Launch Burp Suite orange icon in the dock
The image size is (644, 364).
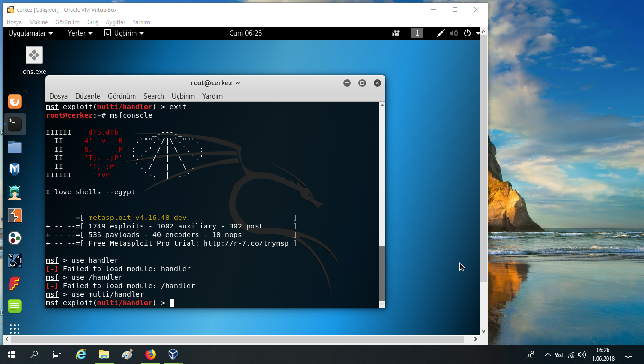click(15, 215)
